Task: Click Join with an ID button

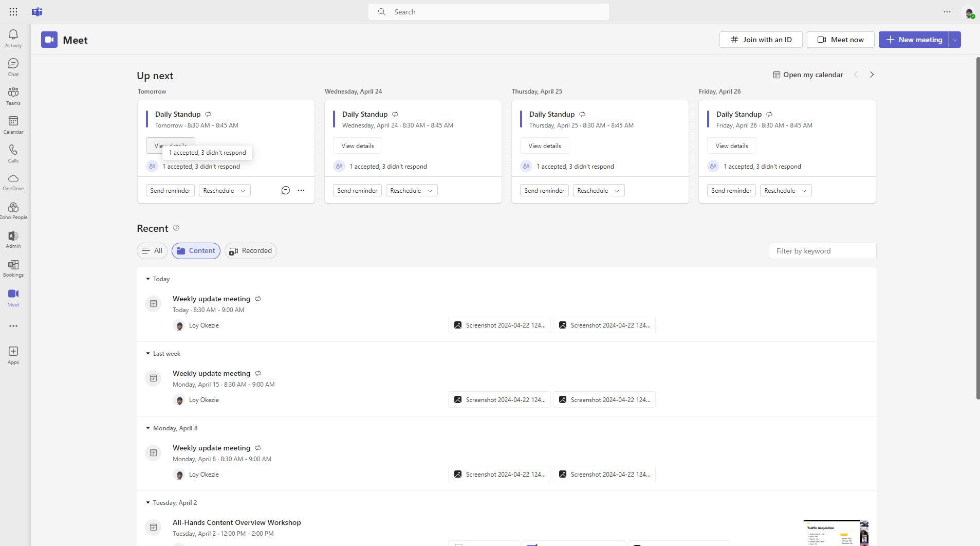Action: pos(761,40)
